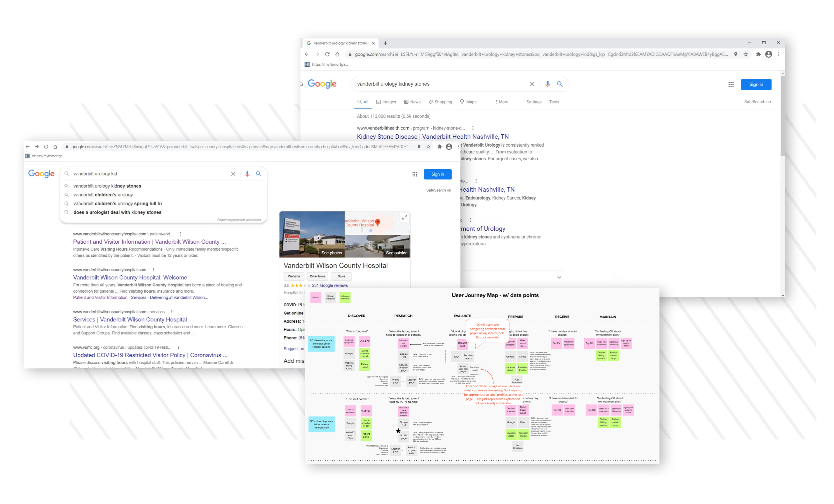
Task: Click location pin icon in rear address bar
Action: tap(736, 54)
